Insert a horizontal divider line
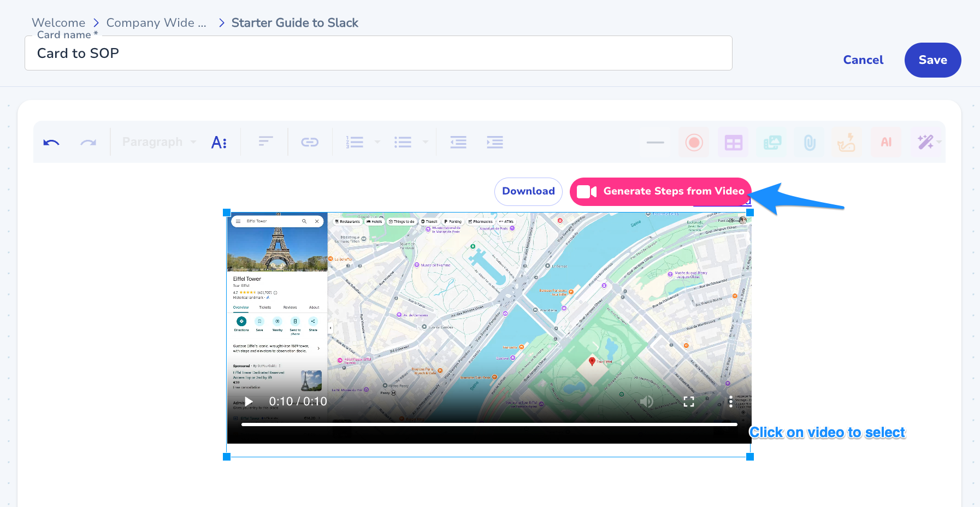Image resolution: width=980 pixels, height=507 pixels. 655,143
